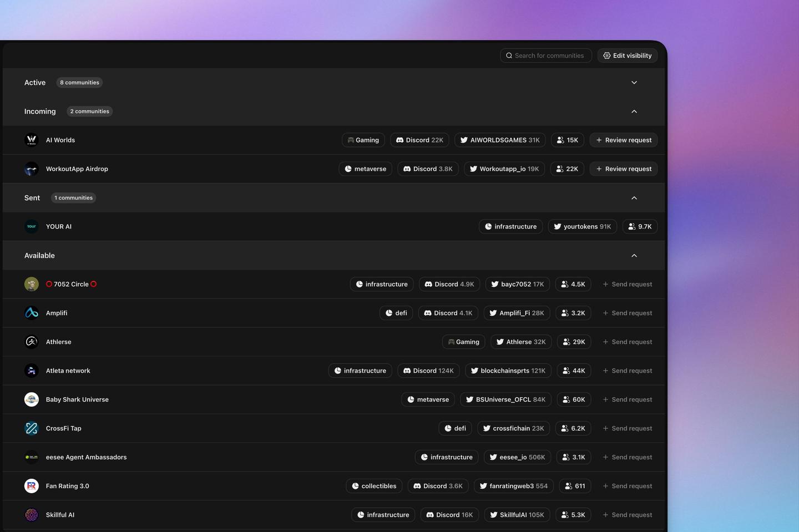799x532 pixels.
Task: Send request to Atleta network
Action: [628, 371]
